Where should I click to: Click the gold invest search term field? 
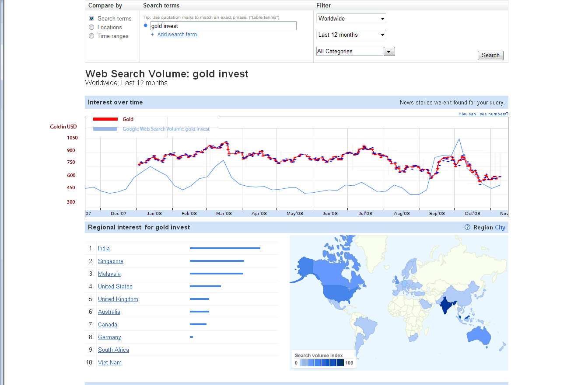[x=223, y=26]
